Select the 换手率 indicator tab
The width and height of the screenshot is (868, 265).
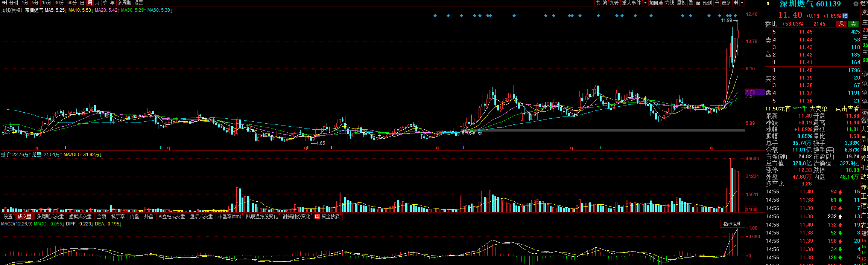118,217
